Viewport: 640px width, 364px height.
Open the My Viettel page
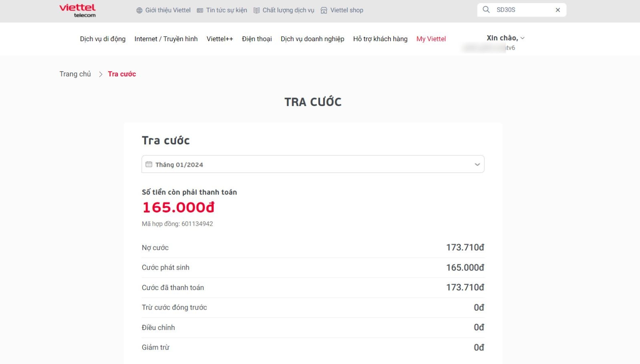click(x=431, y=39)
